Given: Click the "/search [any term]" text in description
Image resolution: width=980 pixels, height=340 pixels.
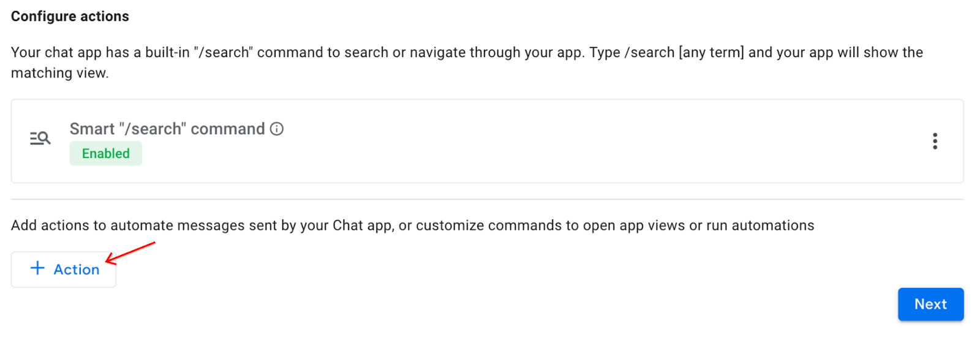Looking at the screenshot, I should pyautogui.click(x=684, y=53).
